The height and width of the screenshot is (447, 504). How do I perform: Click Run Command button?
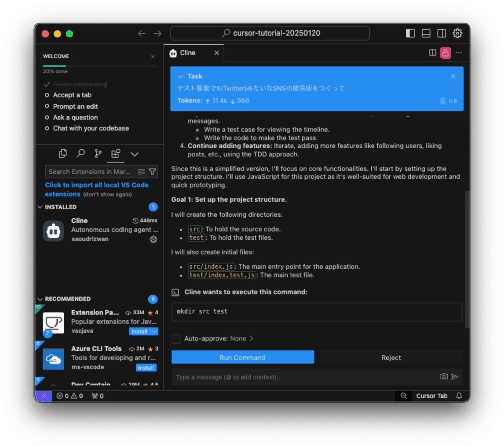coord(242,358)
